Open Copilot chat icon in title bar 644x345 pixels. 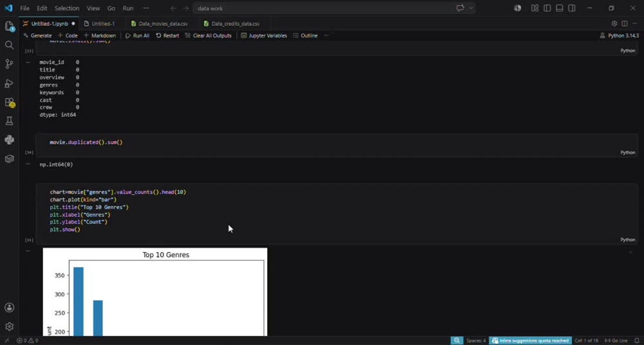click(x=460, y=8)
